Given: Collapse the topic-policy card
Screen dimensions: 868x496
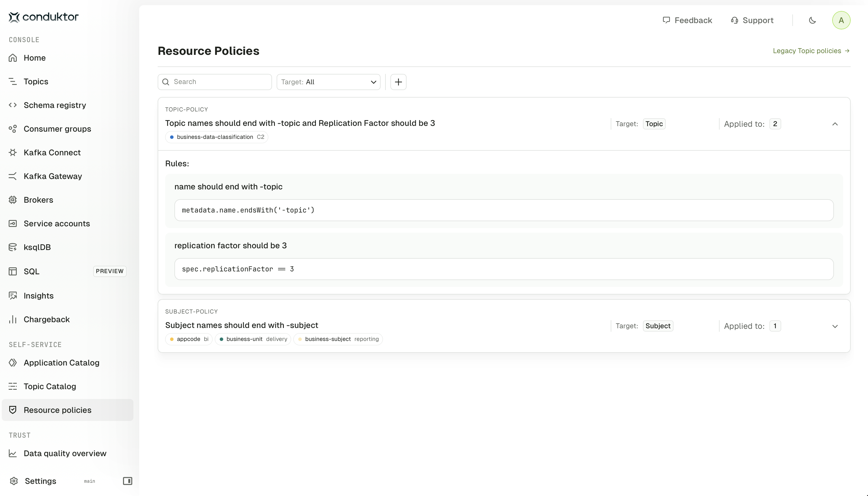Looking at the screenshot, I should (835, 124).
